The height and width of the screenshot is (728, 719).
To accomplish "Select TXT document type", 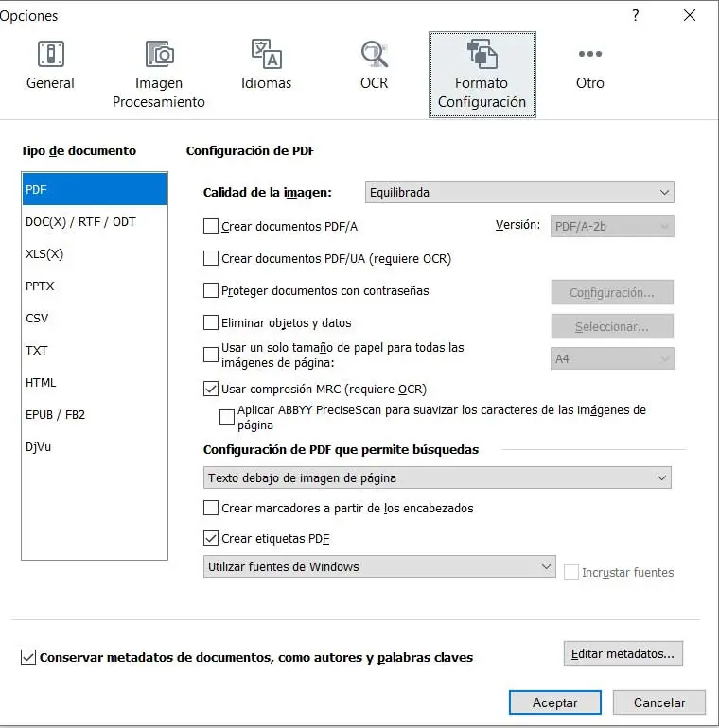I will click(95, 350).
